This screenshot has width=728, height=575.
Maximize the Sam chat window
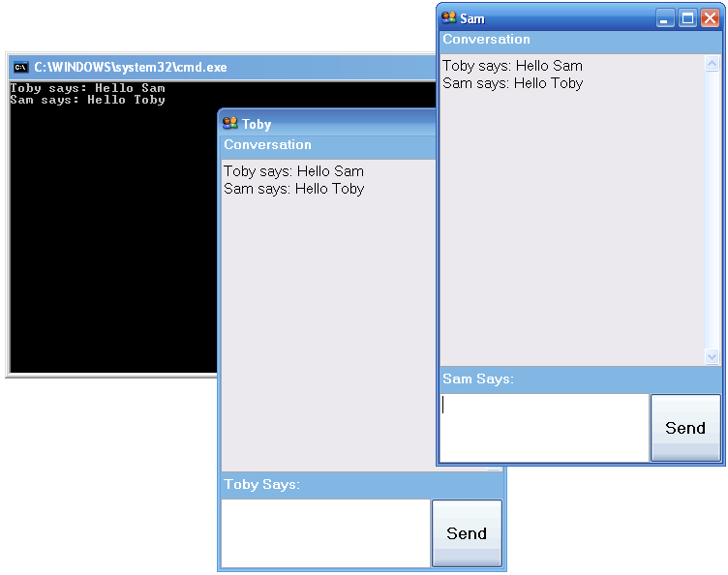[687, 18]
